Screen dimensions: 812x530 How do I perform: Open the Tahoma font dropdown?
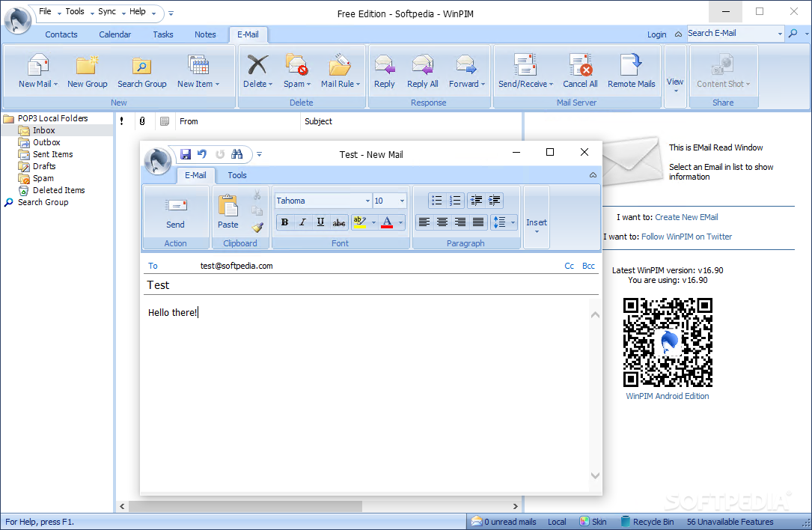coord(367,201)
